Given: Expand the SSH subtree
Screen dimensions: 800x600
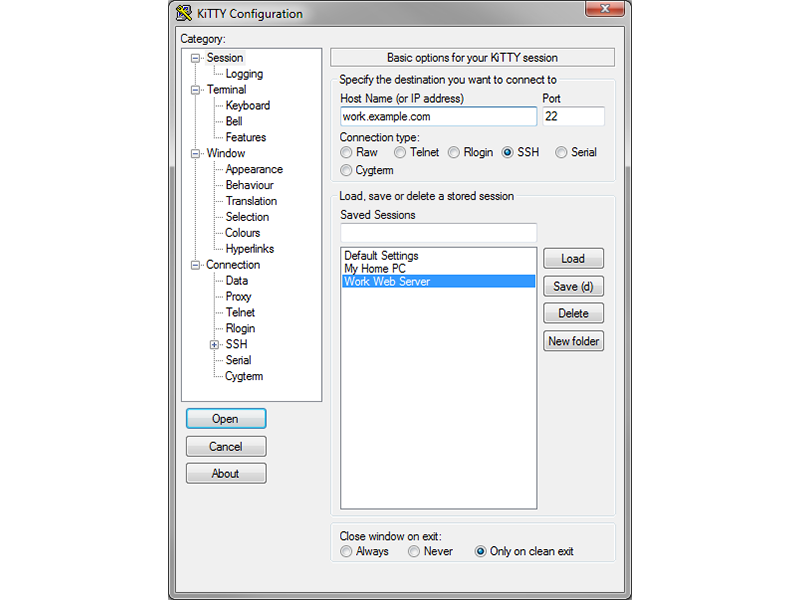Looking at the screenshot, I should 214,345.
